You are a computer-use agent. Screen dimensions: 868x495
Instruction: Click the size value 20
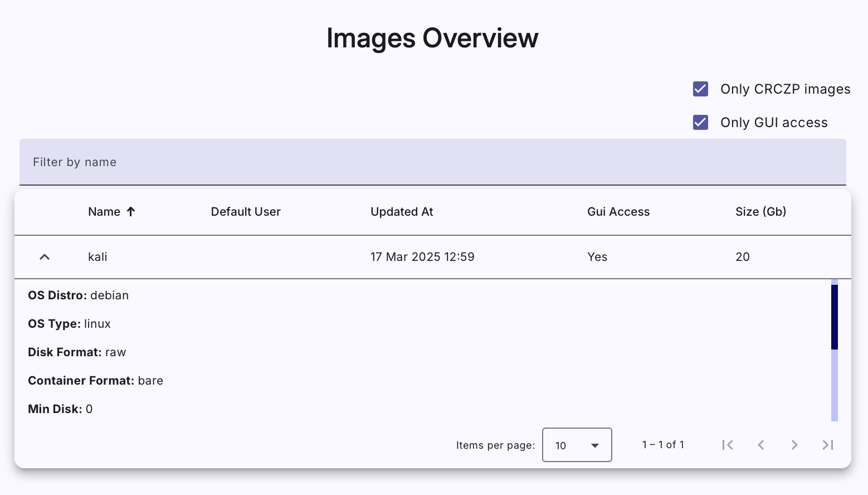(743, 257)
